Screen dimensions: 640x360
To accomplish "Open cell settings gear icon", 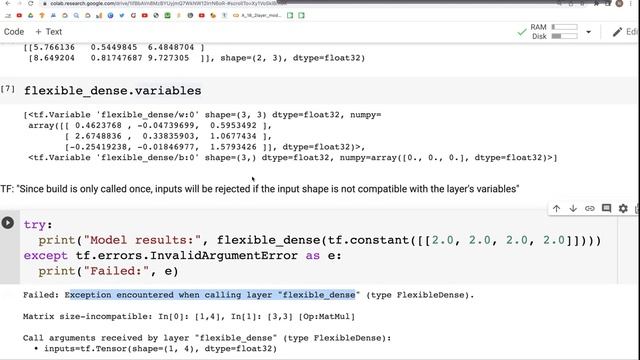I will (623, 209).
